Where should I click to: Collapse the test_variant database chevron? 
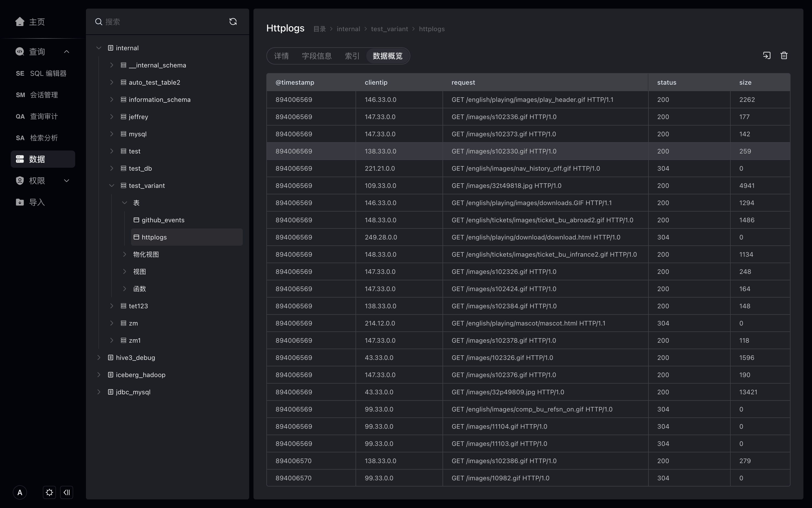pos(112,185)
